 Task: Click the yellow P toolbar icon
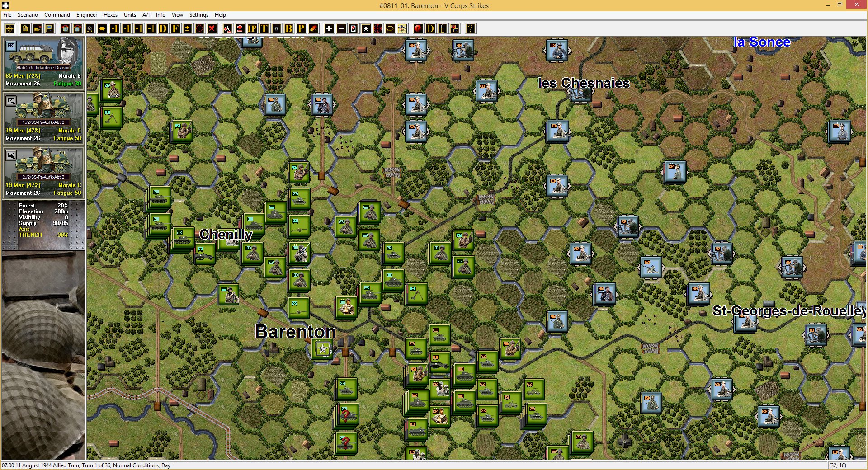(301, 28)
